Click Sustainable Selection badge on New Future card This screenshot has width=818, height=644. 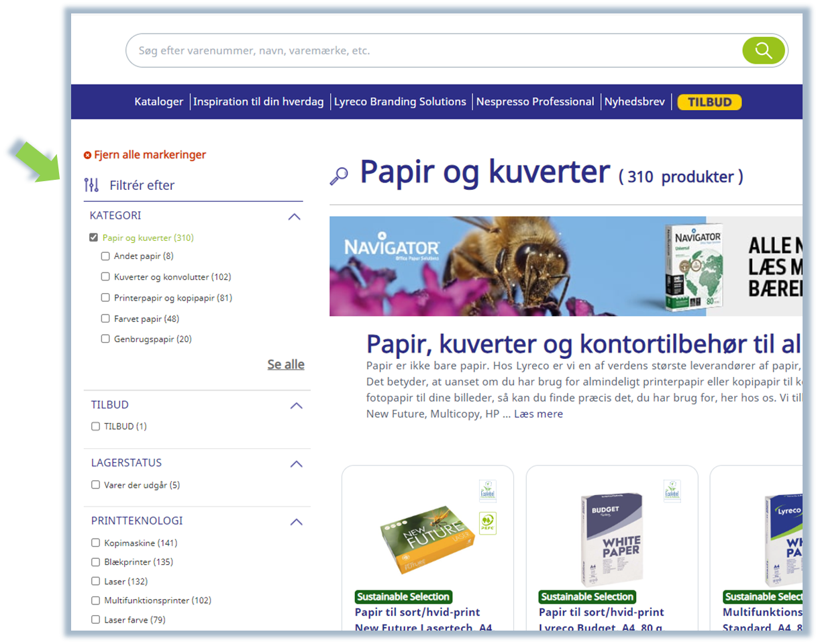403,596
